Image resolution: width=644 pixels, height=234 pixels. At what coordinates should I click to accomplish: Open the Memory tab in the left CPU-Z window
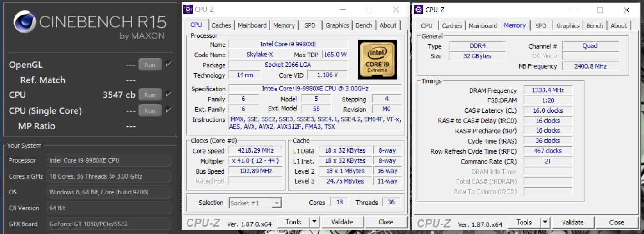[x=284, y=25]
